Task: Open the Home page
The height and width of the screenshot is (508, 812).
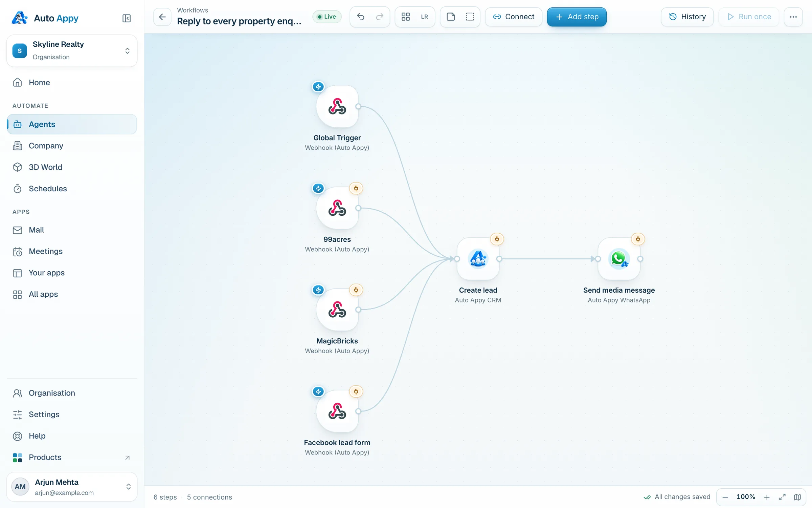Action: [x=72, y=82]
